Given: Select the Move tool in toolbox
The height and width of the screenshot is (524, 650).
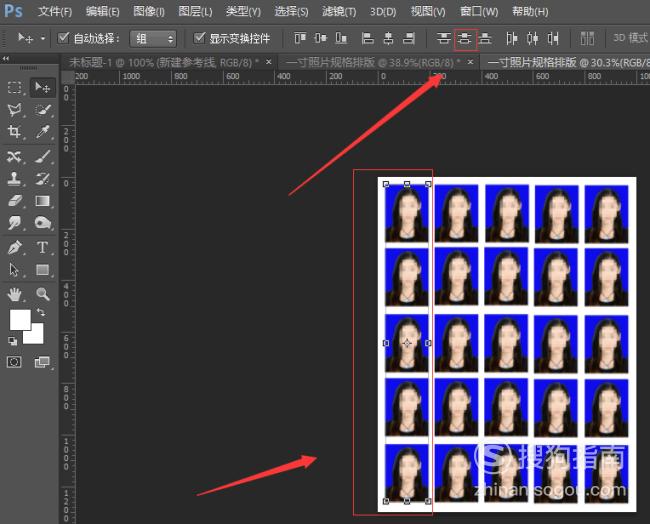Looking at the screenshot, I should pyautogui.click(x=42, y=87).
